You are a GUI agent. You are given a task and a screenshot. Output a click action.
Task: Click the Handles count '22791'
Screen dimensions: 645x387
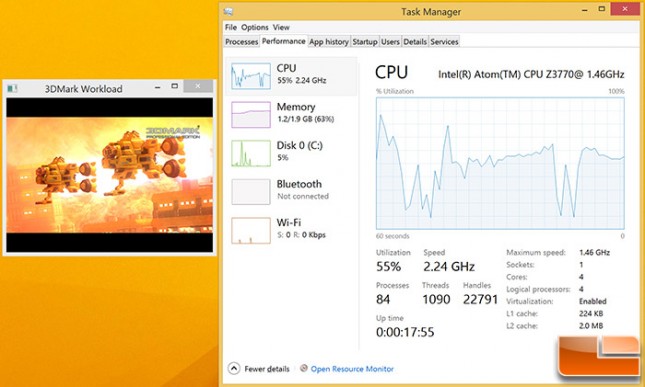tap(480, 299)
